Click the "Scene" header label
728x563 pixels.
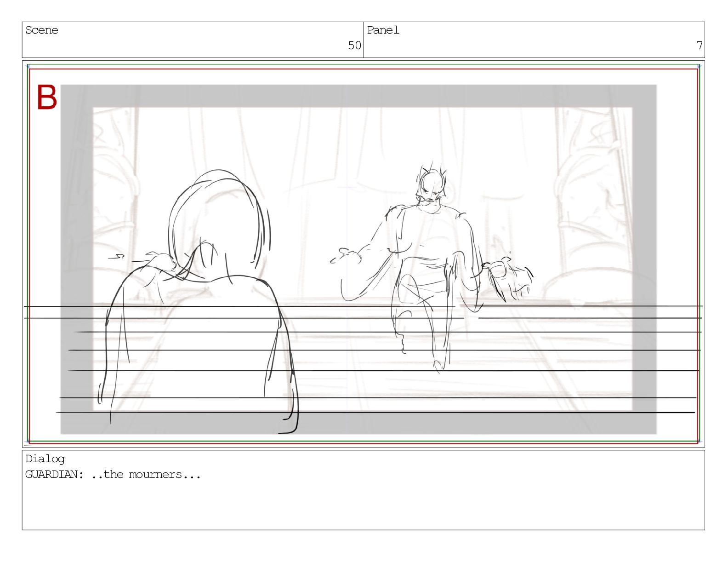pos(42,30)
